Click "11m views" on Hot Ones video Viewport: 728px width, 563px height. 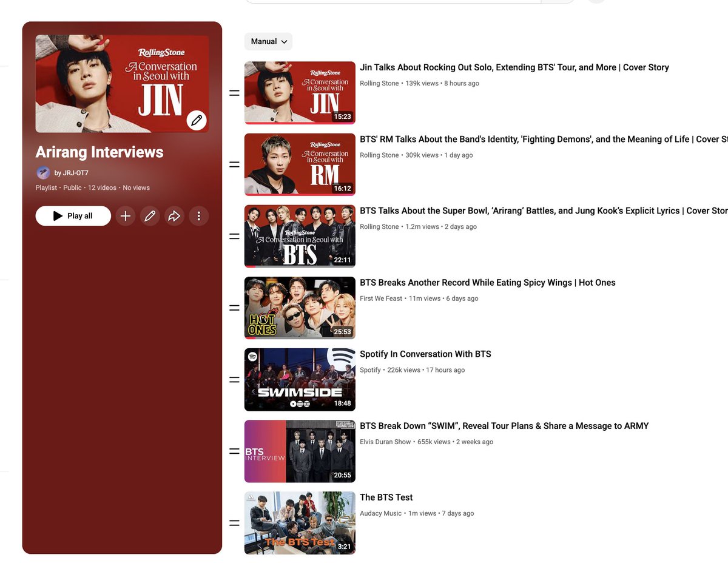coord(425,298)
